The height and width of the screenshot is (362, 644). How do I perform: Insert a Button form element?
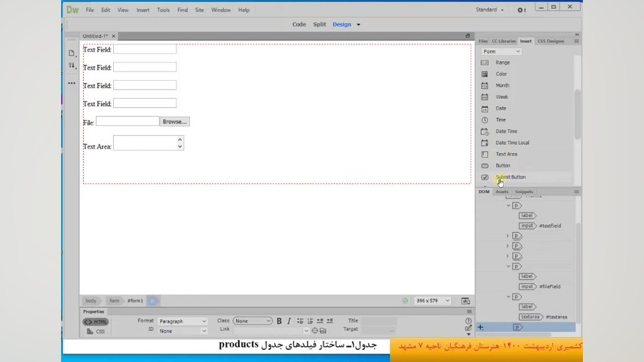(x=503, y=166)
